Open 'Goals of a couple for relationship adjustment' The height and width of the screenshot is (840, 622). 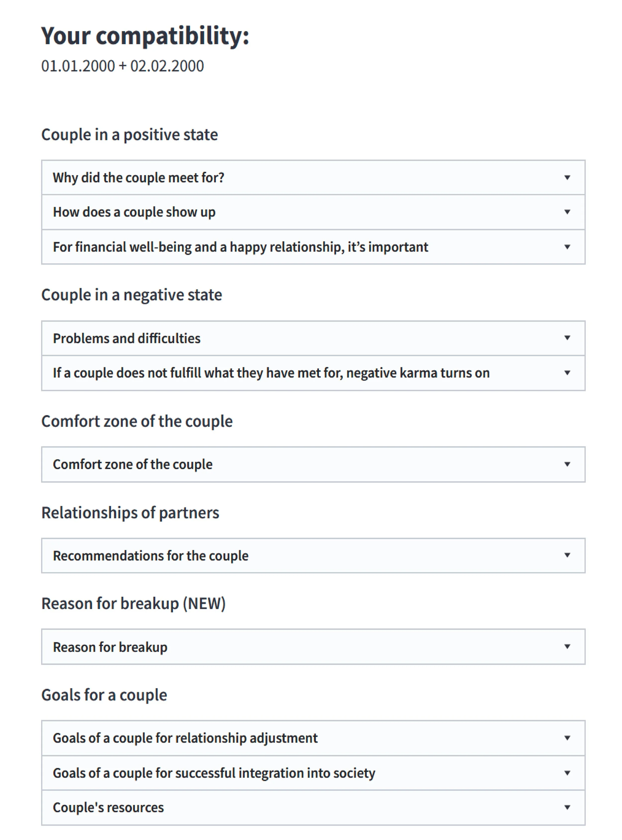[185, 738]
